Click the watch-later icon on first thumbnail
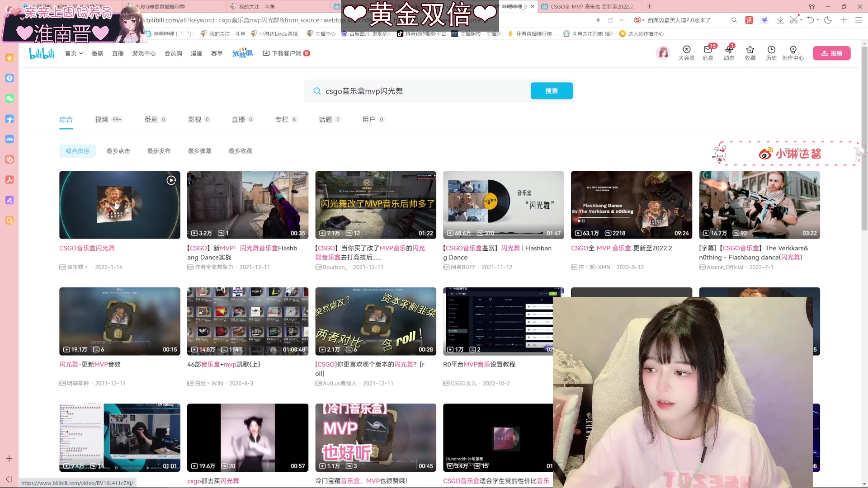Screen dimensions: 868x488 click(x=171, y=180)
